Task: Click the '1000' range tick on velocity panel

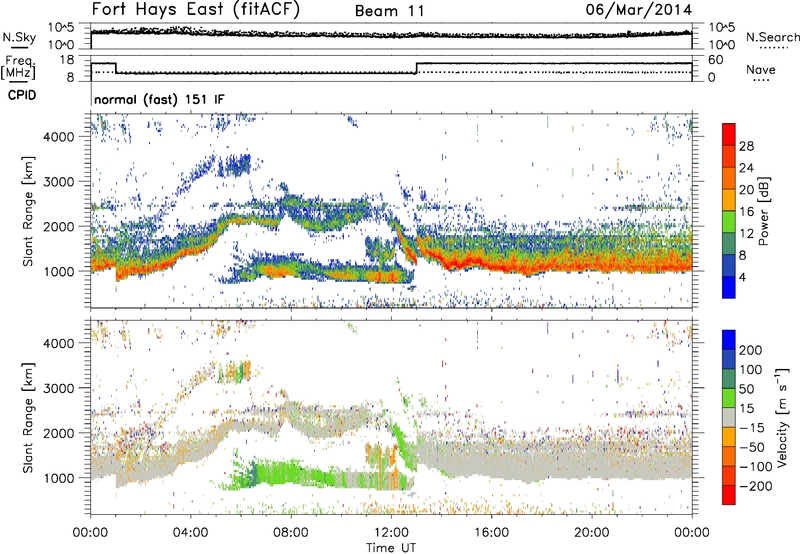Action: tap(58, 478)
